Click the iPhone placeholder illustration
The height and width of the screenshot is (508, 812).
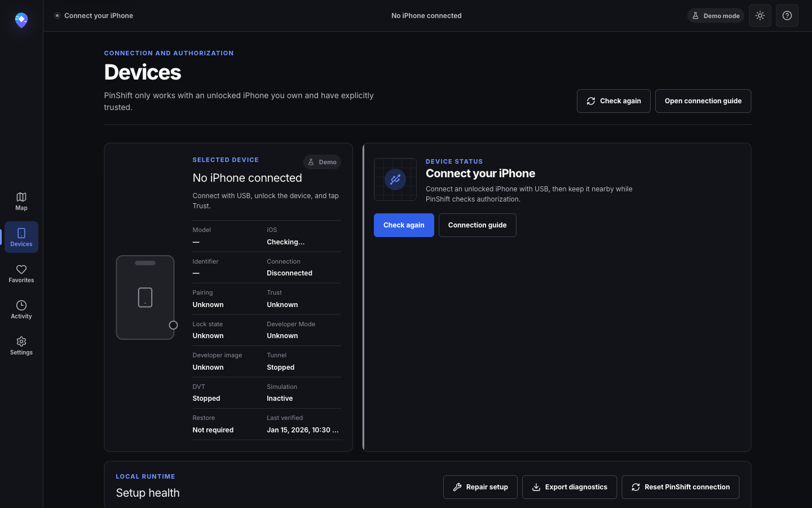pos(145,297)
